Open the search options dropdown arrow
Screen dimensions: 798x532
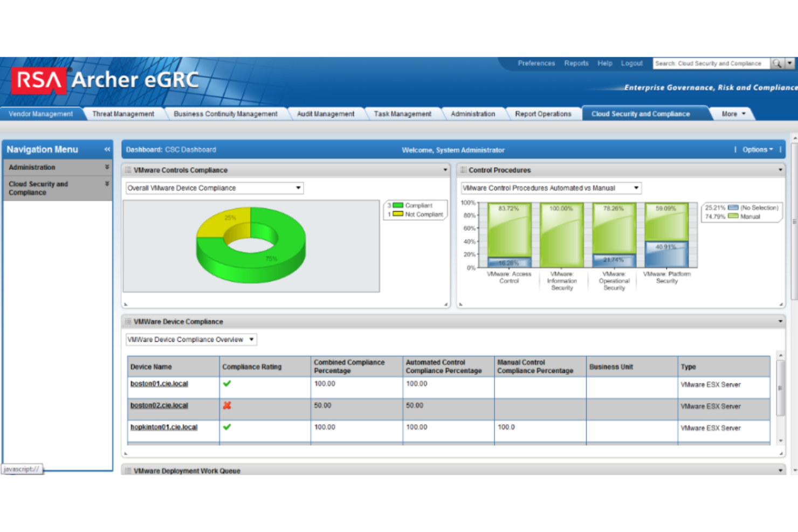[790, 63]
